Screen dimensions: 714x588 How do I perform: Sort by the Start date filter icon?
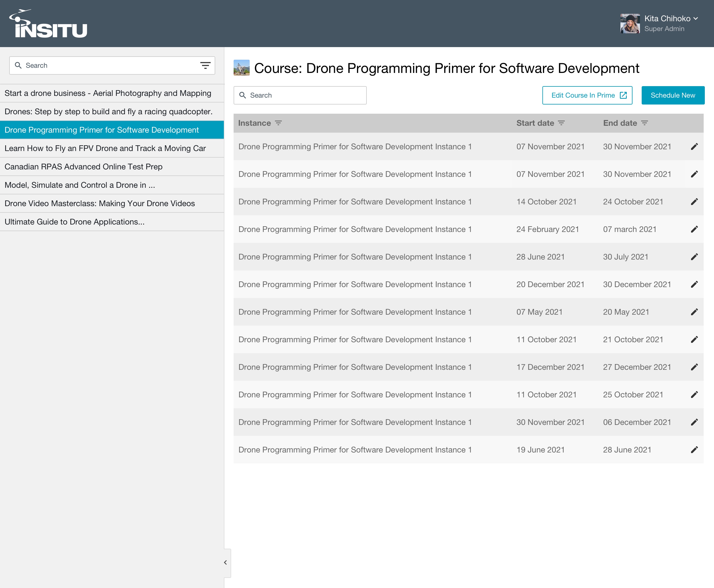pyautogui.click(x=561, y=123)
